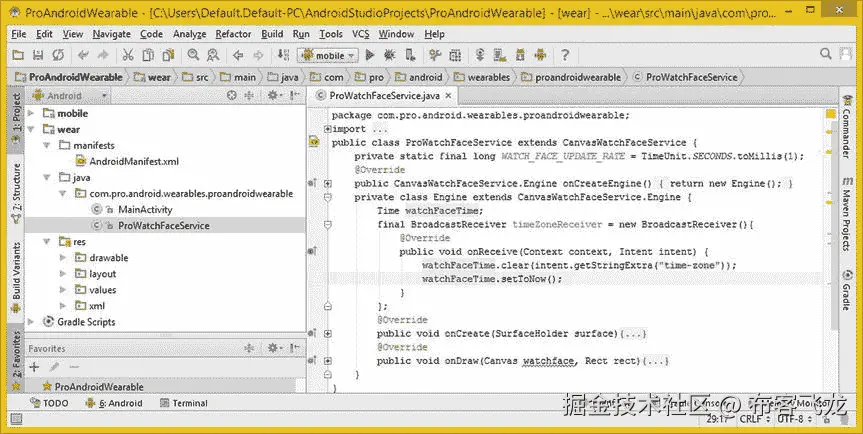Click the Redo arrow icon

103,55
